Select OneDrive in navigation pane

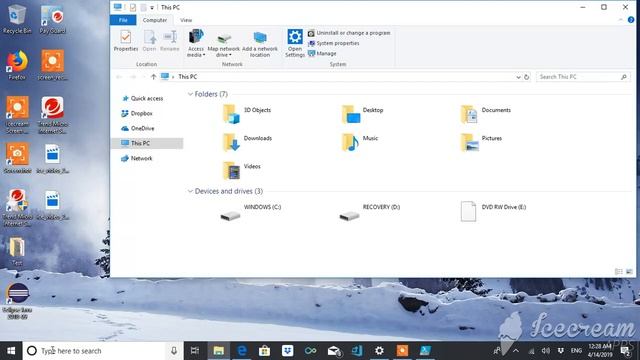pyautogui.click(x=138, y=128)
